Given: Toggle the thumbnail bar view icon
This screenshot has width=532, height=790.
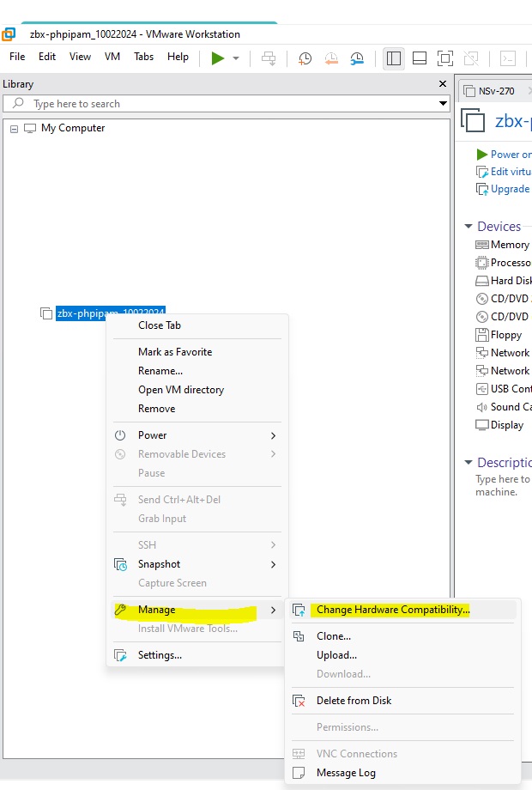Looking at the screenshot, I should (x=420, y=58).
